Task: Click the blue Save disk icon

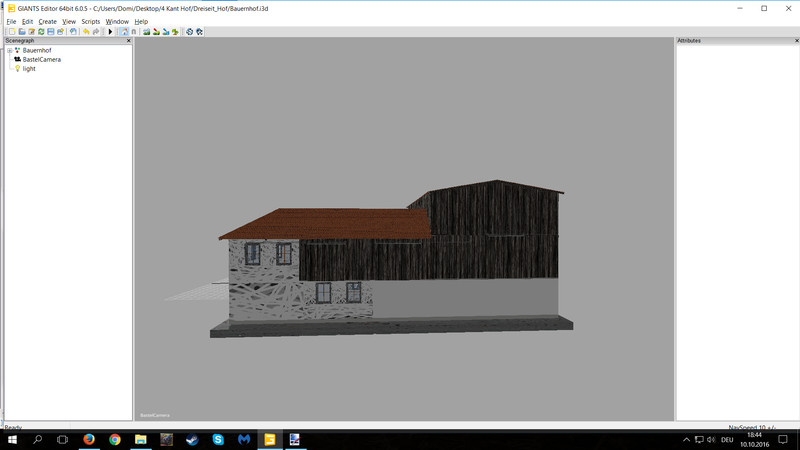Action: coord(51,31)
